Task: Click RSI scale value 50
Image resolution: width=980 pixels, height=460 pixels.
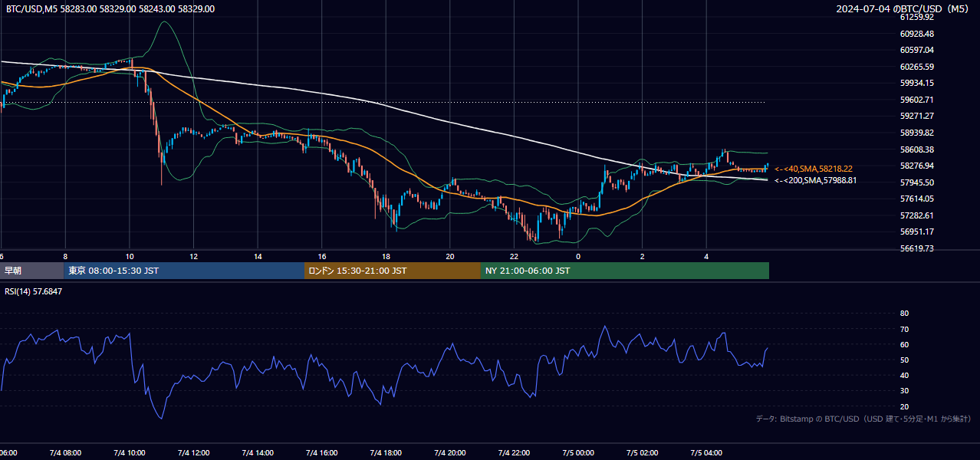Action: click(904, 360)
